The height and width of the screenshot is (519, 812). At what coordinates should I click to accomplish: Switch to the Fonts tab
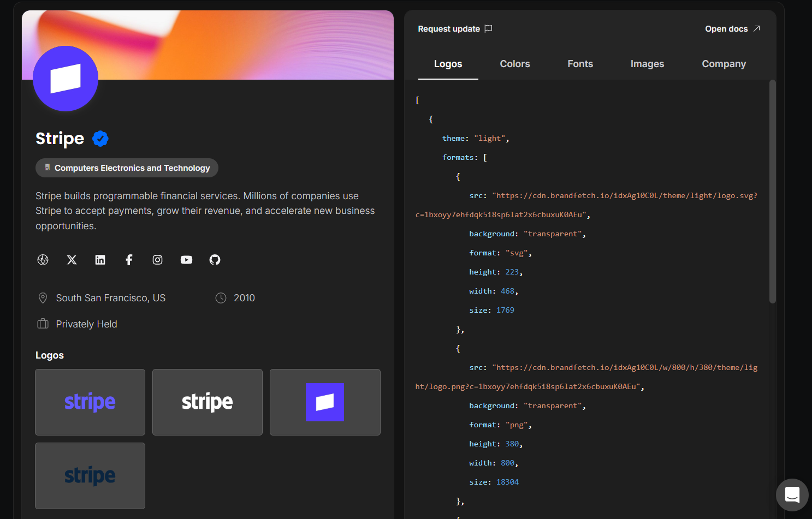580,64
